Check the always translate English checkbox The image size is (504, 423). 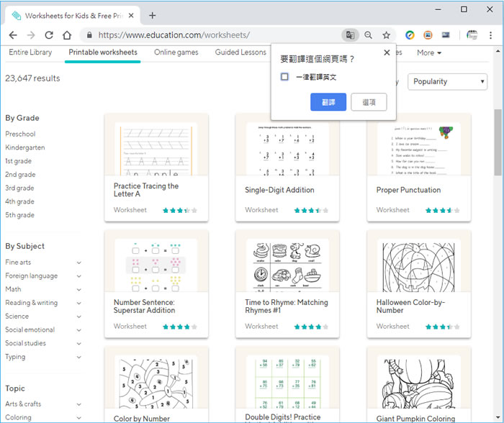click(285, 76)
